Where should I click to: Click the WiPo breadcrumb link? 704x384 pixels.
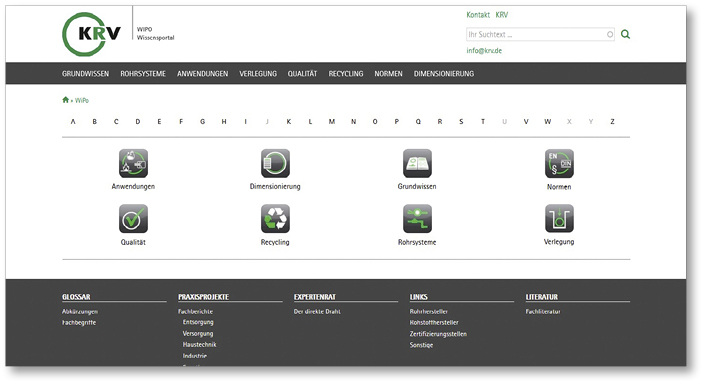(x=82, y=101)
